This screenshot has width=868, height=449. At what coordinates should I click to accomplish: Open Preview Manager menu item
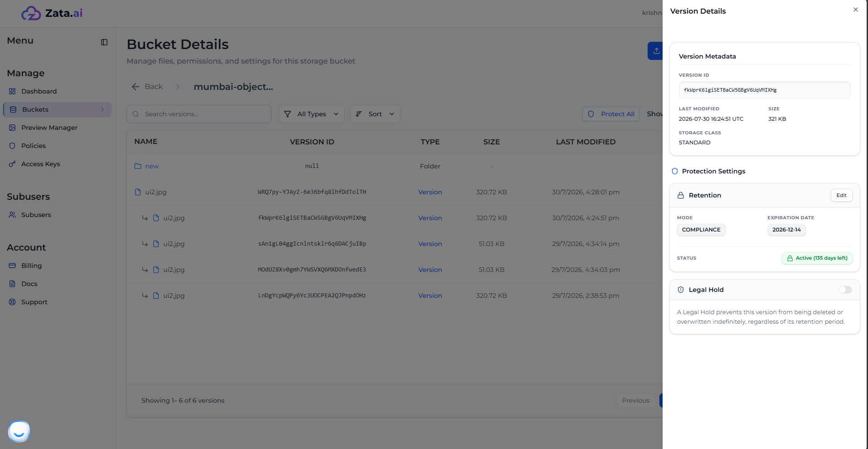(x=49, y=128)
